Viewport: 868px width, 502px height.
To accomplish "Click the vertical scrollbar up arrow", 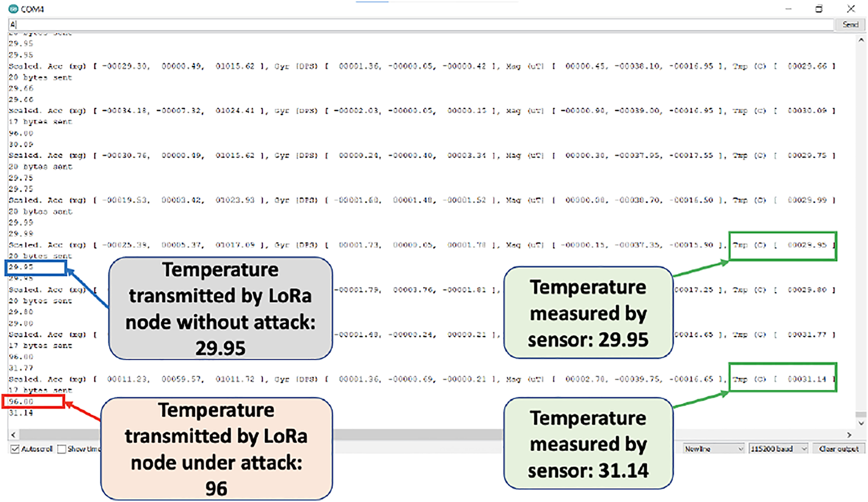I will pos(861,40).
